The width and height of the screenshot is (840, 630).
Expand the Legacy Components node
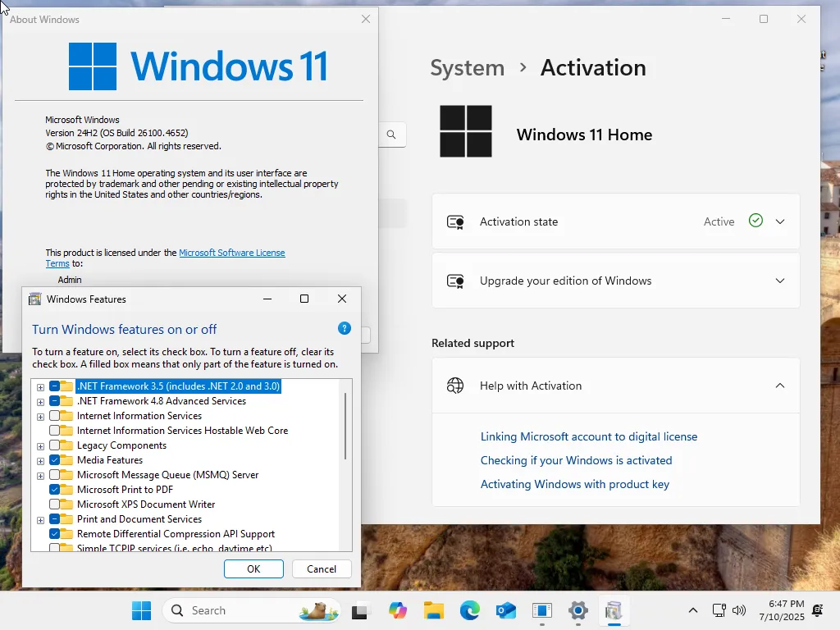point(41,446)
